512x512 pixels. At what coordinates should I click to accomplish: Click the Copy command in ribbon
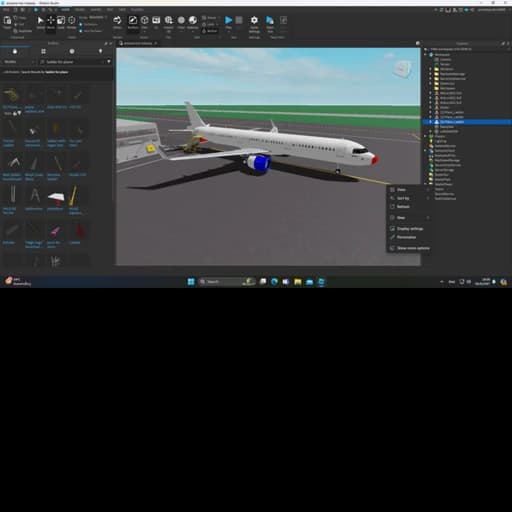pyautogui.click(x=21, y=18)
